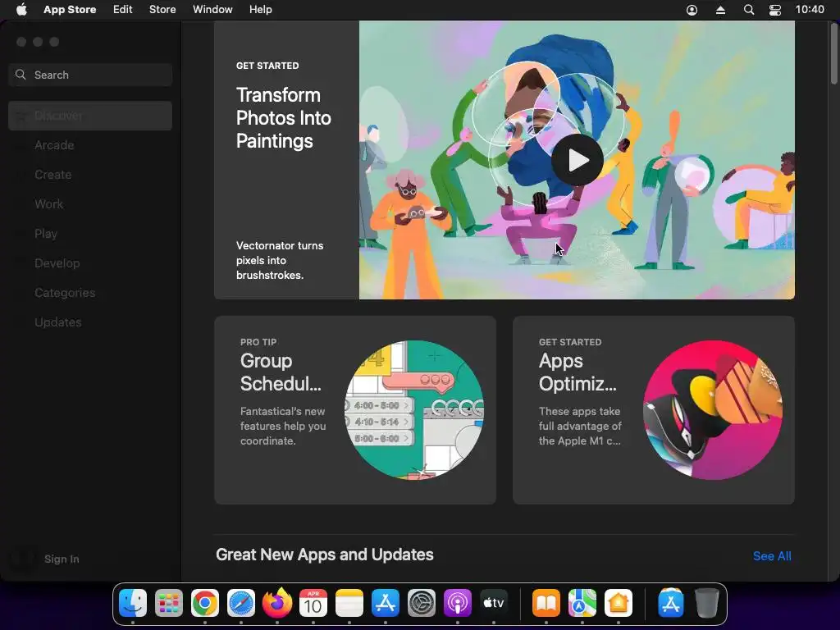Select Arcade in the sidebar
Viewport: 840px width, 630px height.
click(x=90, y=145)
